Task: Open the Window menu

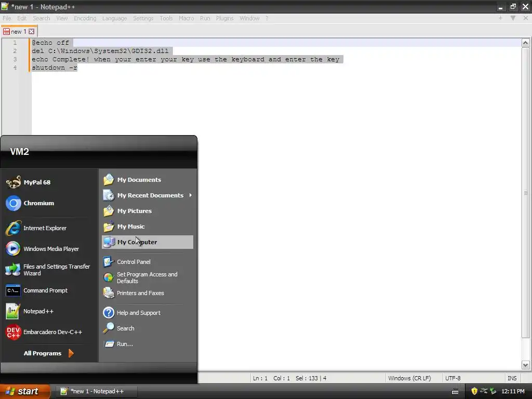Action: [x=249, y=18]
